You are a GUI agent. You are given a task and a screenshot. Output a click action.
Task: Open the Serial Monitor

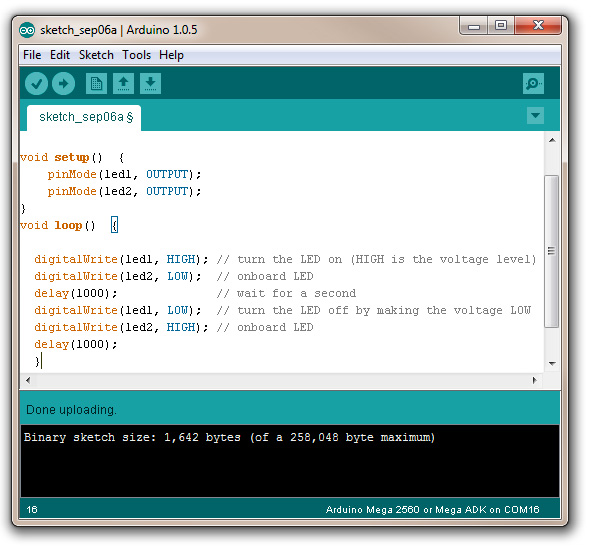[533, 84]
